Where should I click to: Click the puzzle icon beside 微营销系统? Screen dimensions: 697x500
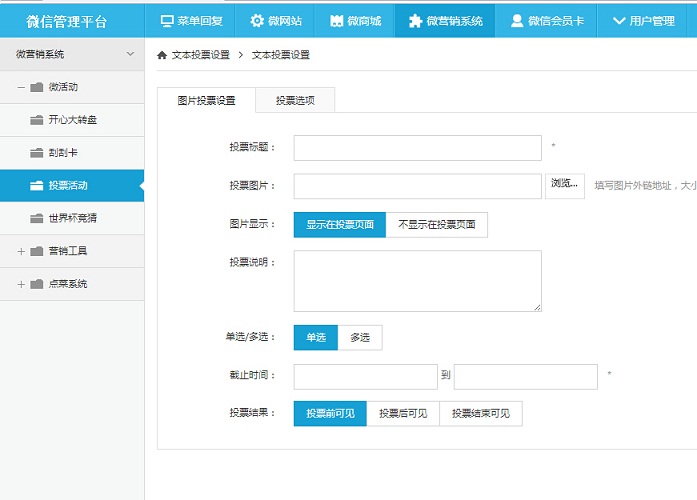click(x=415, y=21)
